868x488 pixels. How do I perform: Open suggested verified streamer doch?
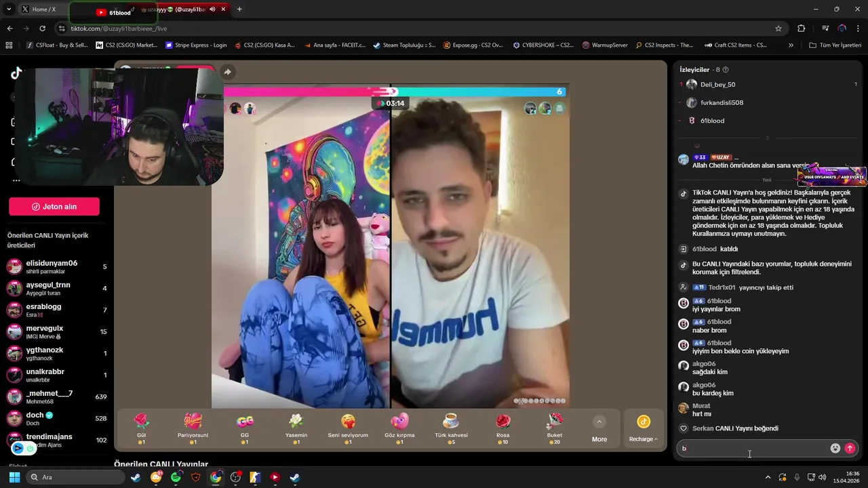pyautogui.click(x=57, y=418)
